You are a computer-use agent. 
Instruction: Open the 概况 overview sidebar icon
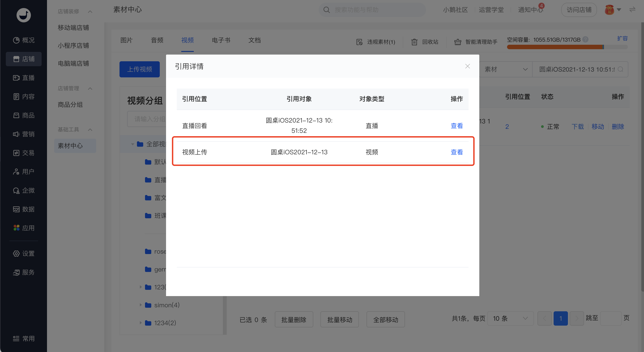coord(16,40)
